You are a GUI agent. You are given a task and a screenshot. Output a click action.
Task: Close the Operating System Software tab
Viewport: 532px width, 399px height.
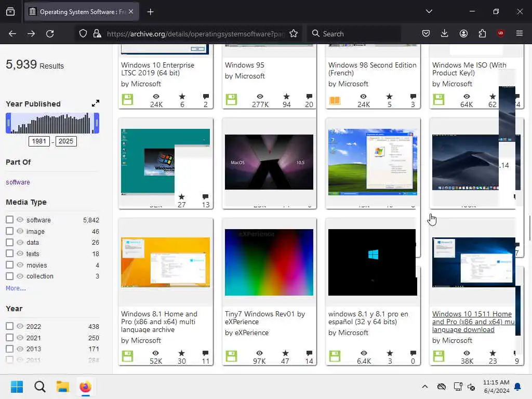(131, 11)
